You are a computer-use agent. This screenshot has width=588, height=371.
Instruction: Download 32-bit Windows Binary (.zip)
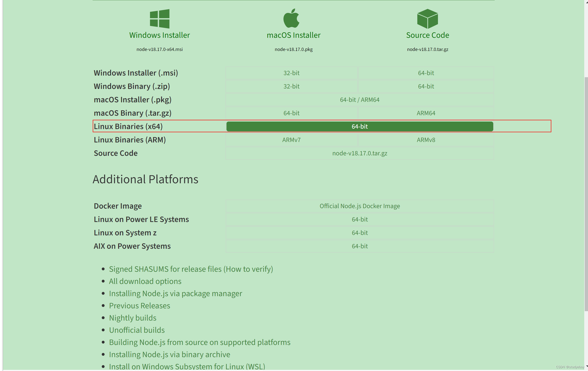click(291, 87)
